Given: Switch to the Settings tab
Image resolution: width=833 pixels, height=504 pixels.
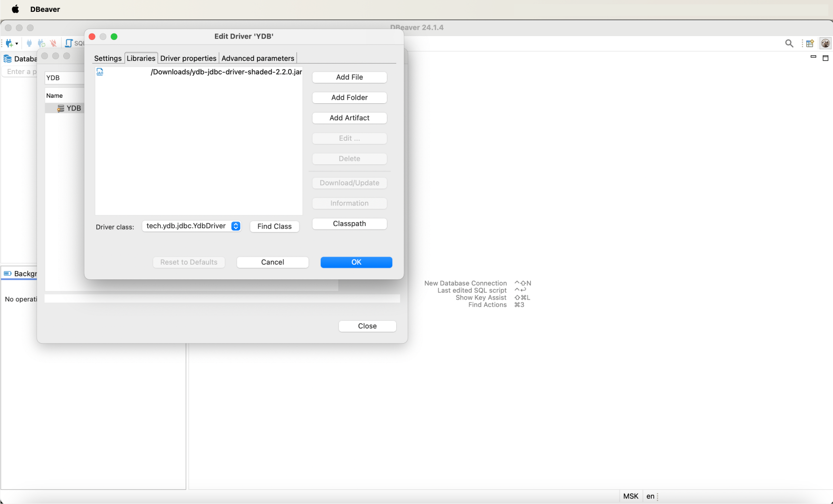Looking at the screenshot, I should (108, 58).
